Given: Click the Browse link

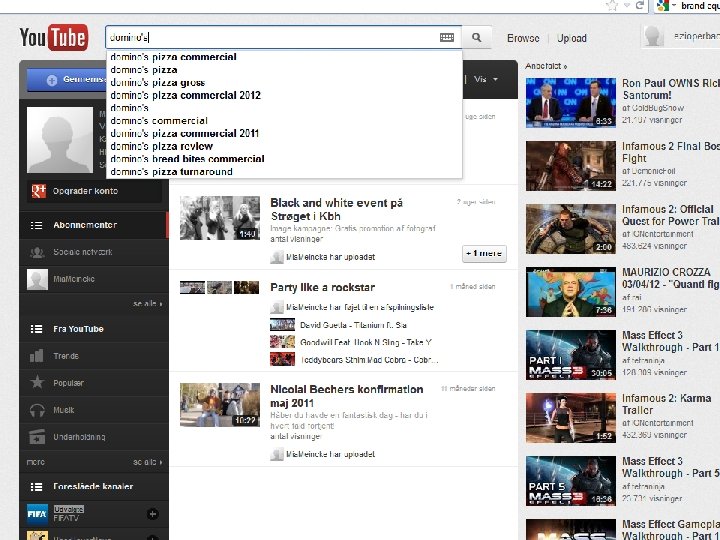Looking at the screenshot, I should pos(523,38).
